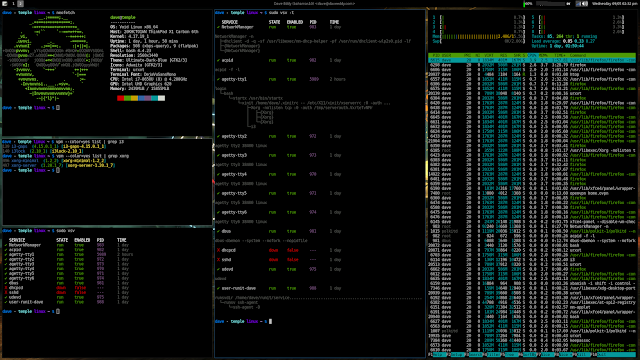The width and height of the screenshot is (640, 360).
Task: Click htop Search function key label
Action: coord(476,355)
